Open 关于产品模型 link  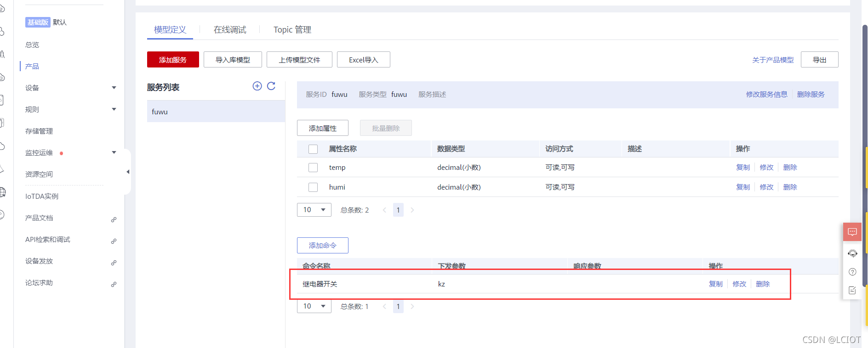point(773,60)
